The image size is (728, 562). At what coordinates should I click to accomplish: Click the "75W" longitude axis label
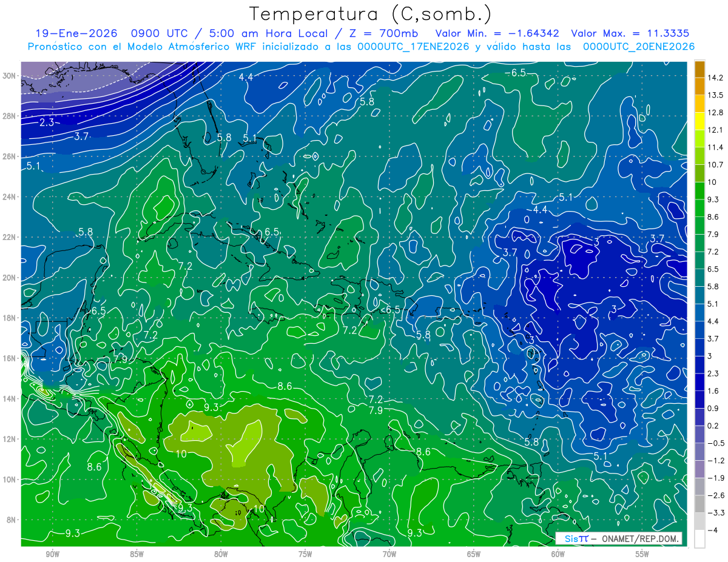pyautogui.click(x=305, y=554)
